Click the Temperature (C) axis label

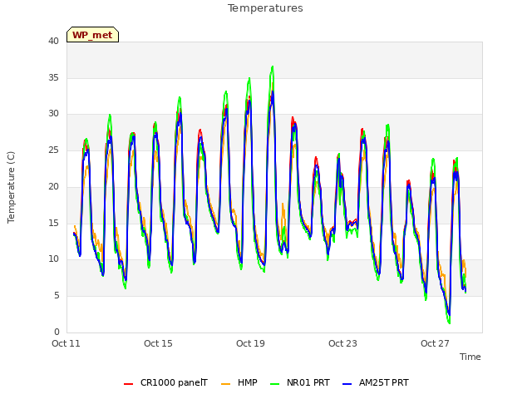(11, 187)
